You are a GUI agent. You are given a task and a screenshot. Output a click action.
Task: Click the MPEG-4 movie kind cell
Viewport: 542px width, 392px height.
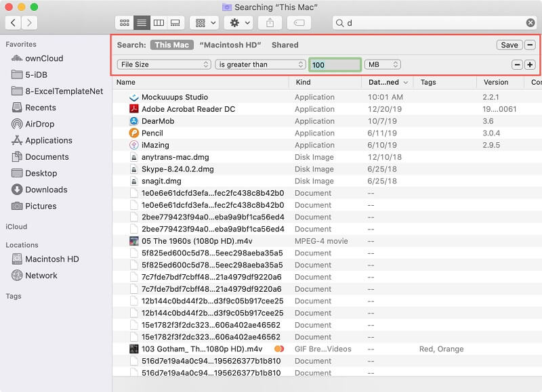click(321, 241)
